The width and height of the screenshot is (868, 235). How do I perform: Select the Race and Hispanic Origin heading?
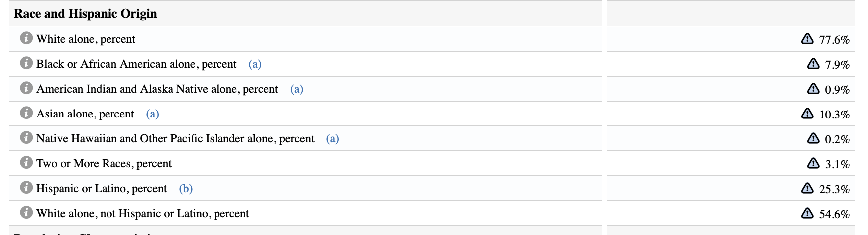point(86,14)
